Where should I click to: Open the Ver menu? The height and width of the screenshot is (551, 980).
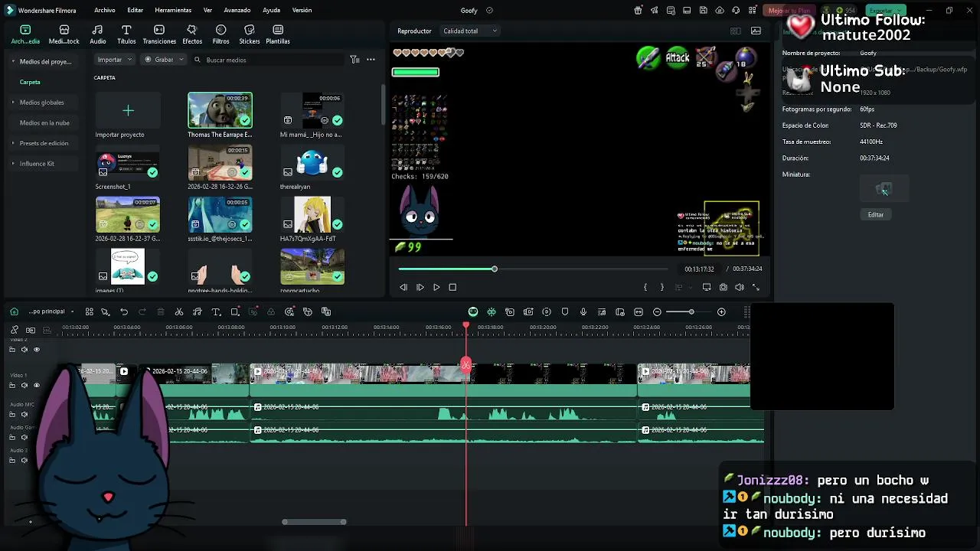click(207, 10)
